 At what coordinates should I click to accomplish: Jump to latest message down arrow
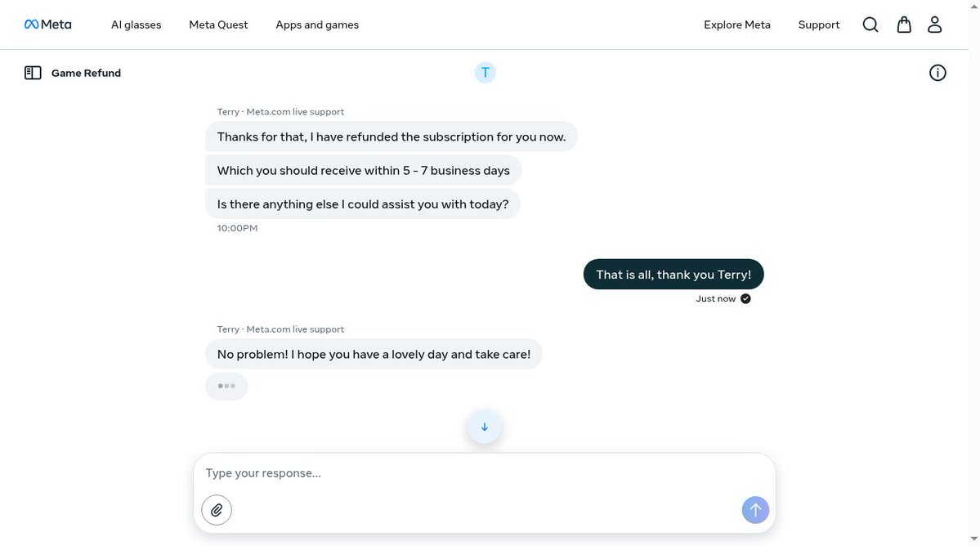click(485, 427)
